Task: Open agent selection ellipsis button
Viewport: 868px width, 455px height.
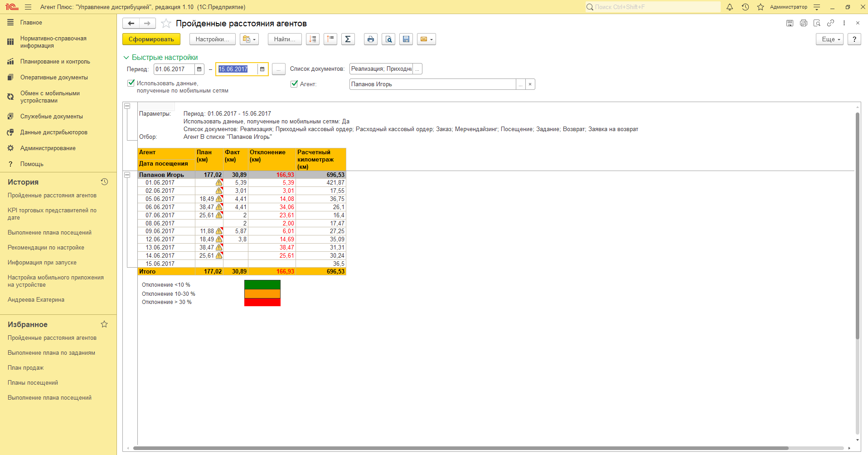Action: (x=521, y=84)
